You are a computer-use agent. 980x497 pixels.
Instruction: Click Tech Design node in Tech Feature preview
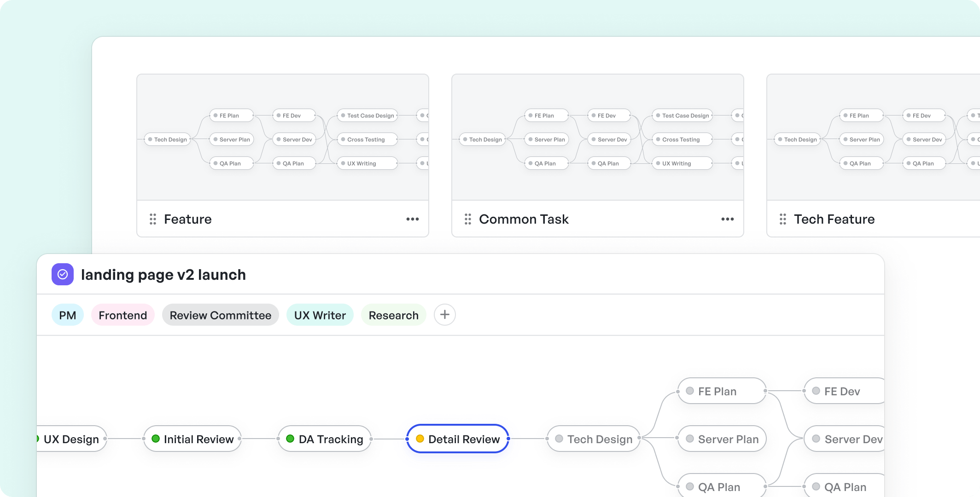(x=798, y=139)
